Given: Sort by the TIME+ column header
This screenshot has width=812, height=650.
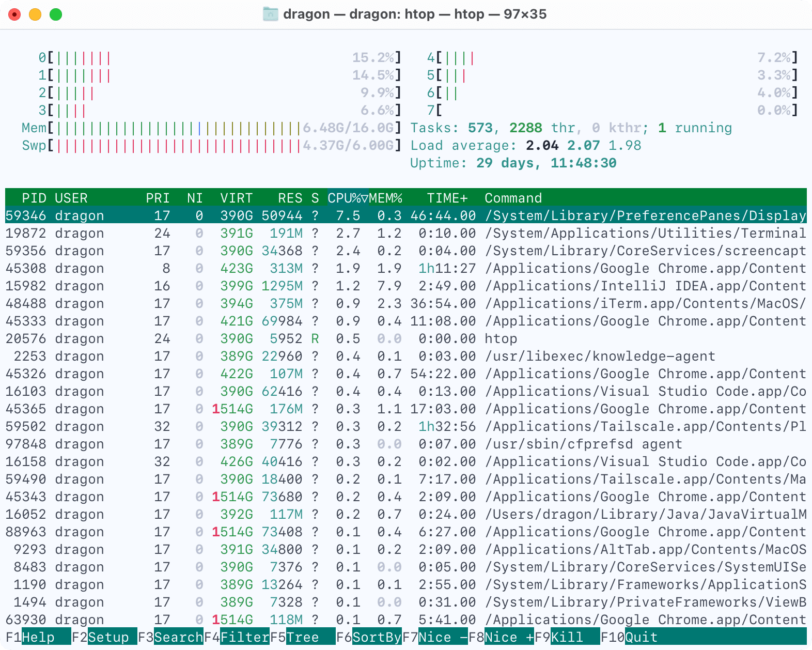Looking at the screenshot, I should click(447, 198).
